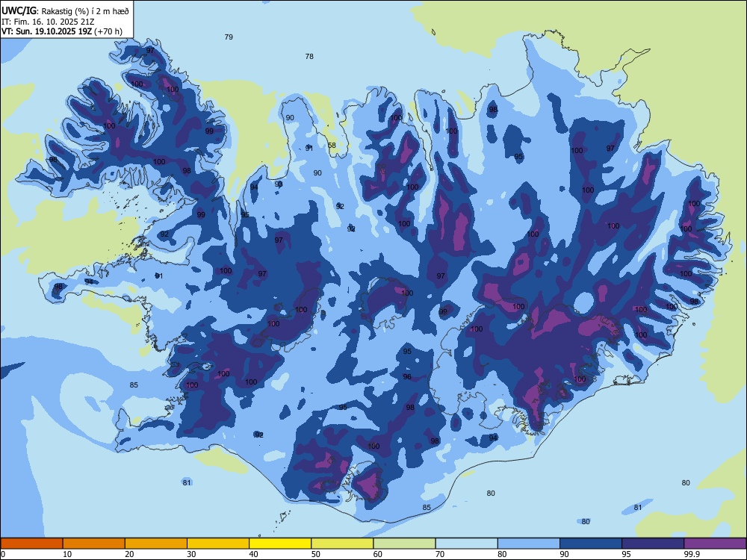Pick the indigo 95–99.9 legend segment

point(653,544)
